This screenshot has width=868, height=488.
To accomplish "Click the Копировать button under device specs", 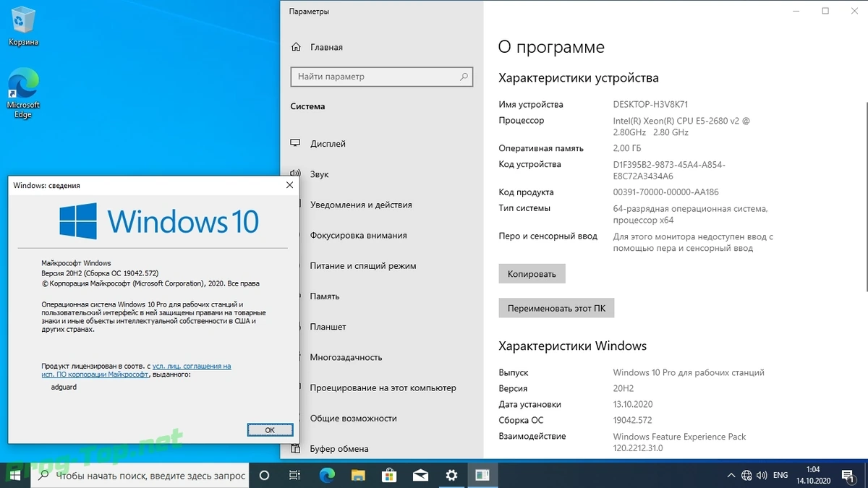I will tap(532, 274).
